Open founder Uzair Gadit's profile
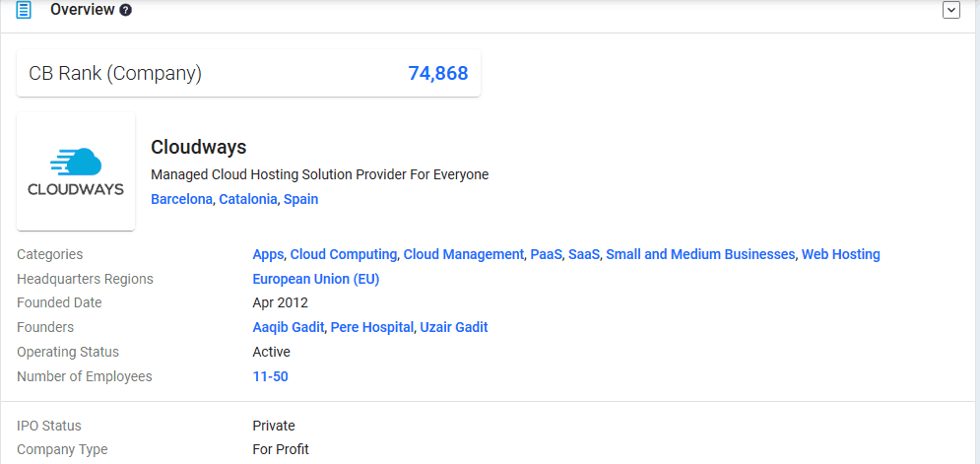Image resolution: width=980 pixels, height=464 pixels. [x=454, y=327]
